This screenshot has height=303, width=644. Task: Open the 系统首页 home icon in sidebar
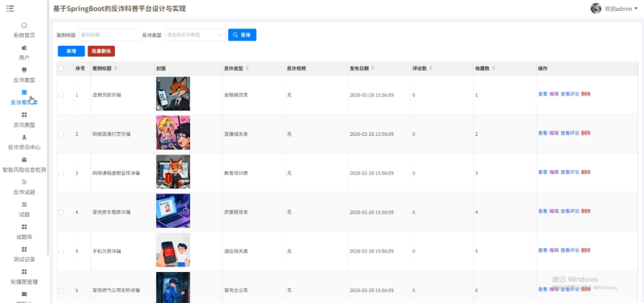coord(24,25)
